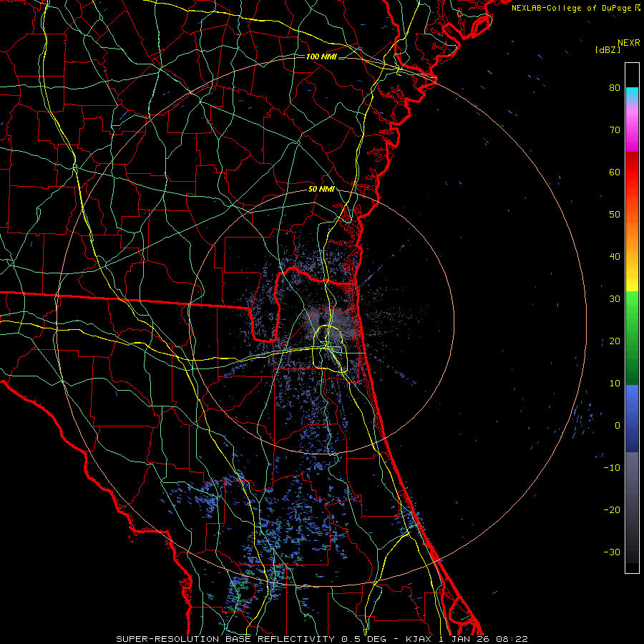Screen dimensions: 644x644
Task: Click the cyan top segment of color bar
Action: point(632,94)
